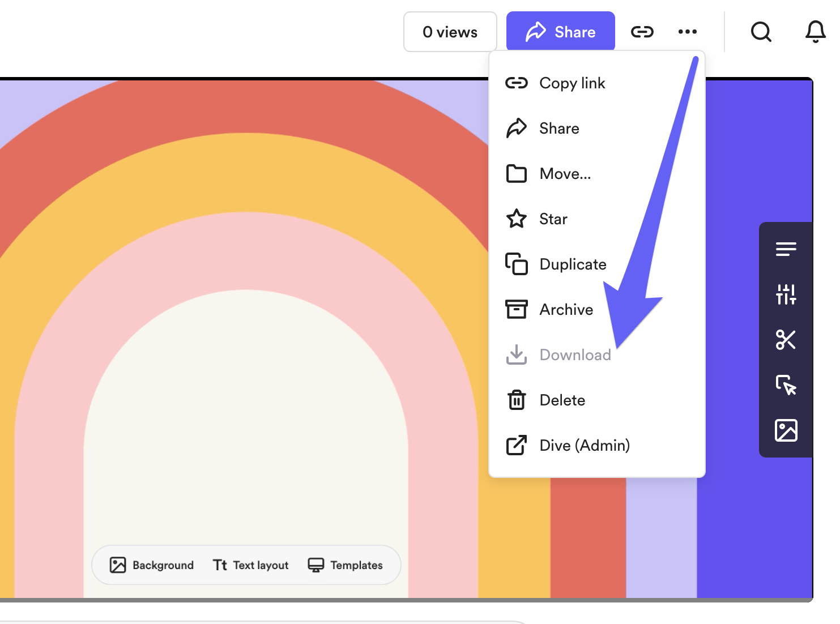This screenshot has height=624, width=840.
Task: Choose Share in the dropdown menu
Action: click(558, 129)
